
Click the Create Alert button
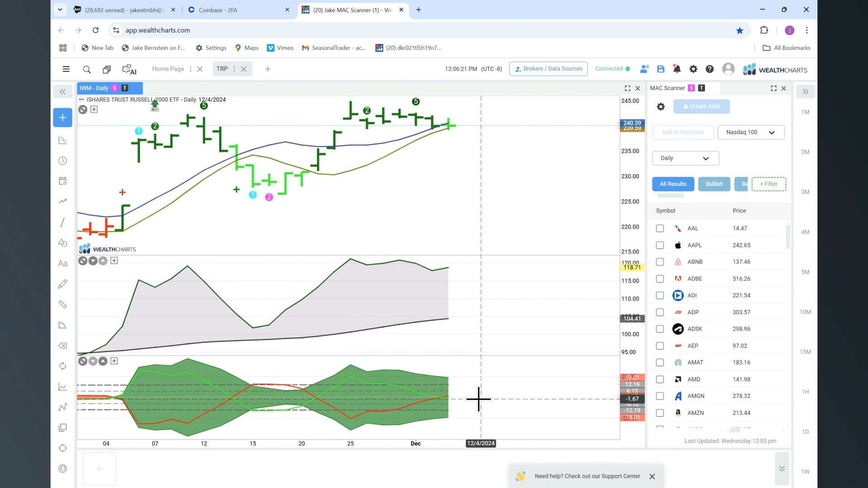(701, 107)
